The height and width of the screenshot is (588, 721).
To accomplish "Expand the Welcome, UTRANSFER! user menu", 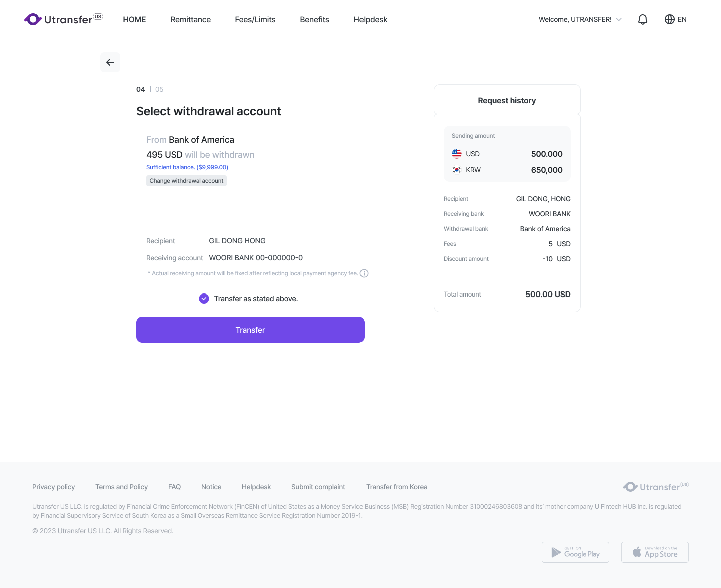I will (x=580, y=19).
